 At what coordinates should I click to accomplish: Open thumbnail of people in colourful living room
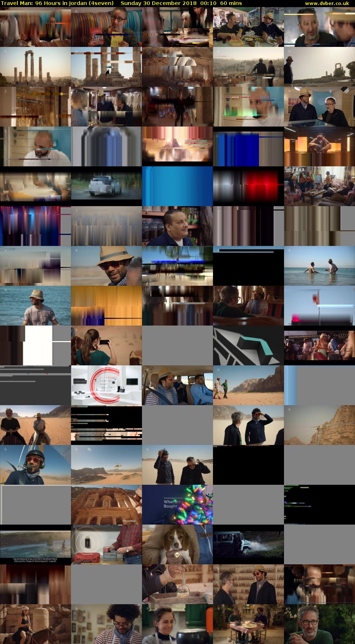coord(319,186)
